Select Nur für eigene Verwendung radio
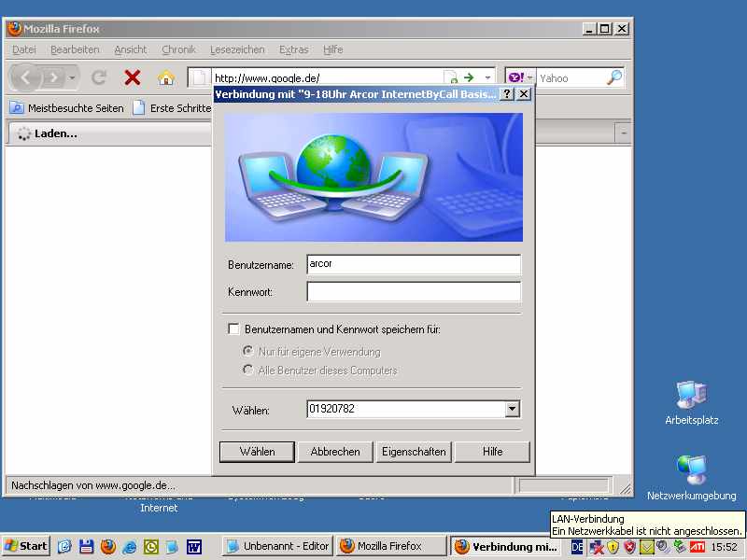Image resolution: width=747 pixels, height=560 pixels. (247, 352)
